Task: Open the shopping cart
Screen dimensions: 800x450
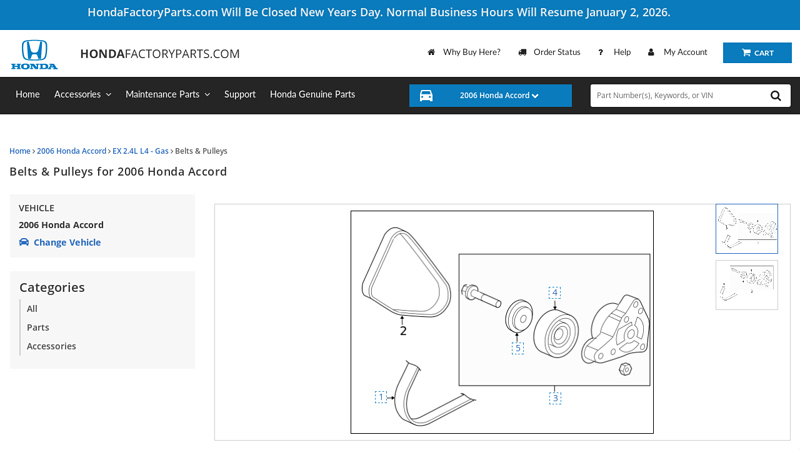Action: (757, 53)
